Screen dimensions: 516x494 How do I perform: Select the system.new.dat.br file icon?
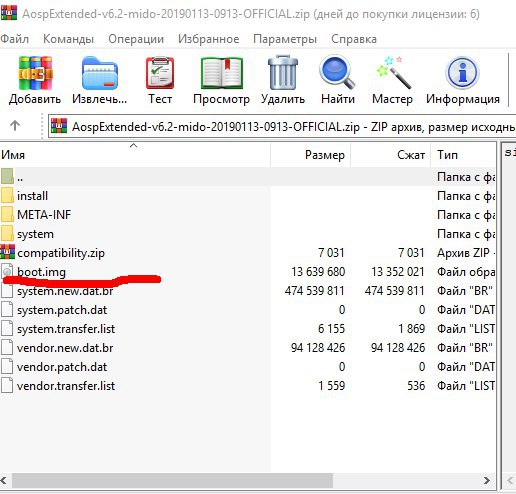click(x=7, y=291)
